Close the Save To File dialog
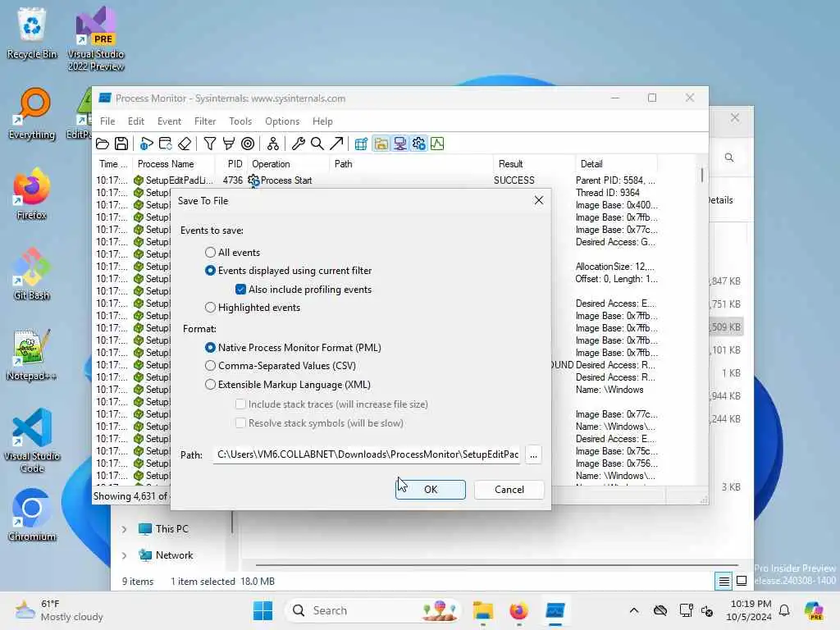The height and width of the screenshot is (630, 840). point(539,200)
